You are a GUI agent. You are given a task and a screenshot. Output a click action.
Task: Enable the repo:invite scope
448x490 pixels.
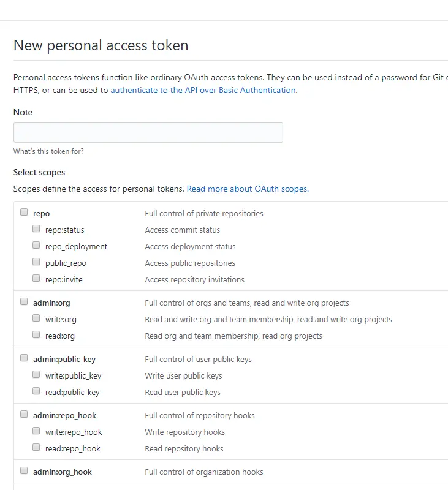pos(36,277)
